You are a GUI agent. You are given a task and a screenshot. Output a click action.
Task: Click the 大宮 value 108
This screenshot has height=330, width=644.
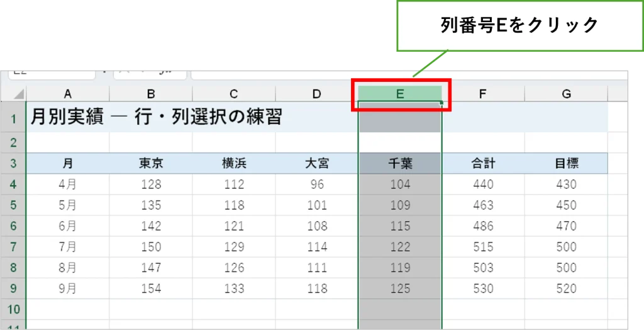click(x=316, y=226)
